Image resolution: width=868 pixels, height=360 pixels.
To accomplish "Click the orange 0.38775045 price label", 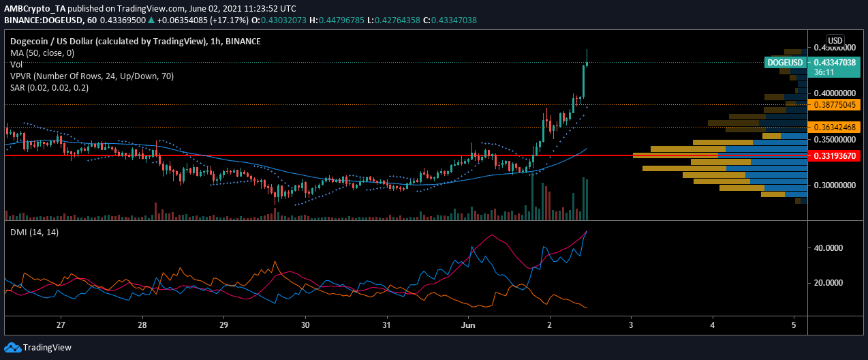I will pyautogui.click(x=834, y=105).
